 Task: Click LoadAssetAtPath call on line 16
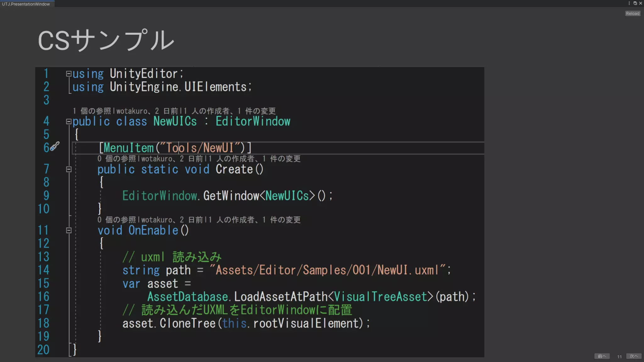pos(281,297)
